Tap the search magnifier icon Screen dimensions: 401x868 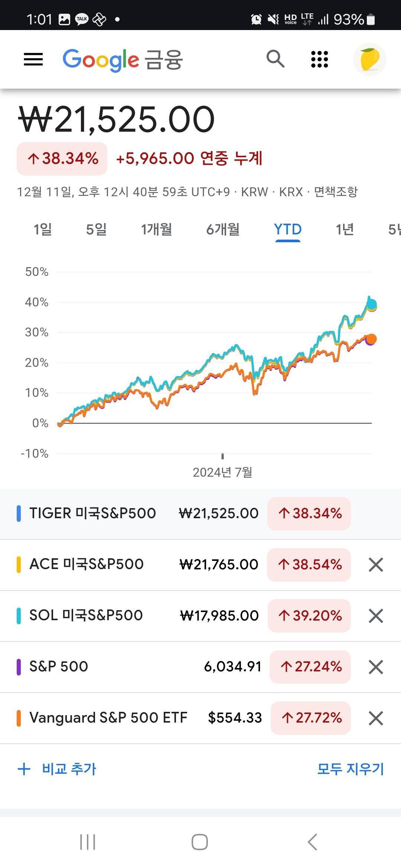[x=275, y=59]
